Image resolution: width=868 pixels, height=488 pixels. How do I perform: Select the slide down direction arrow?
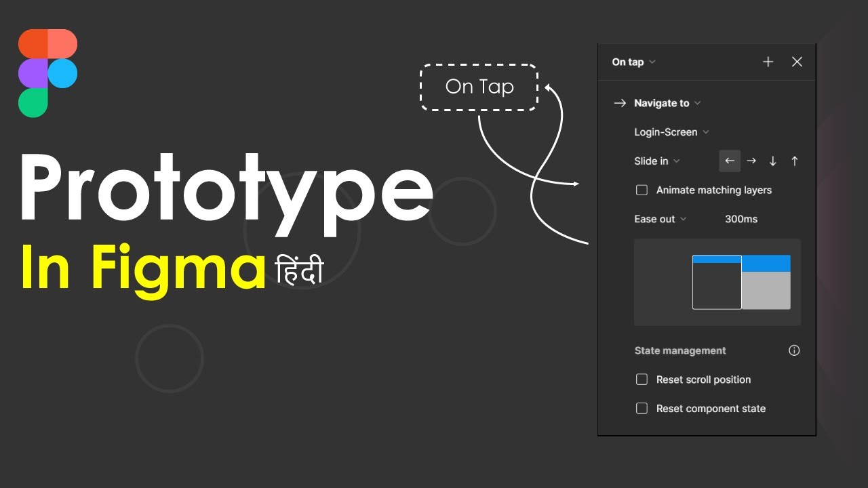(x=773, y=161)
